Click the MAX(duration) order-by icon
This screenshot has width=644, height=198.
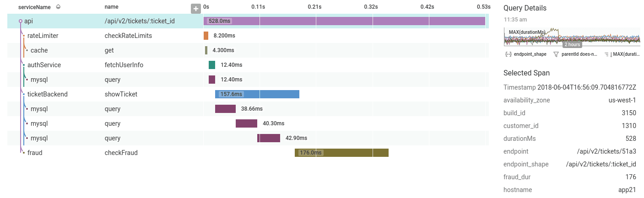(x=607, y=54)
